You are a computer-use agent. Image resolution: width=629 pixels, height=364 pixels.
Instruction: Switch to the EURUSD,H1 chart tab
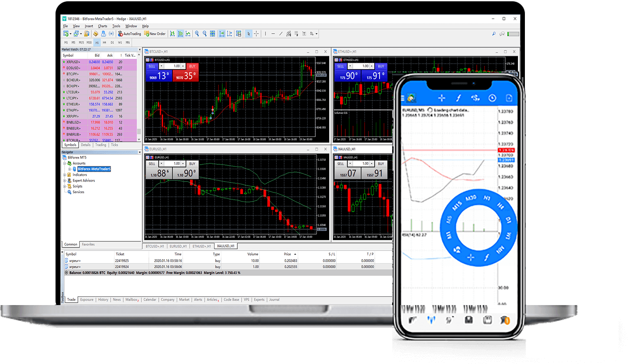coord(178,246)
